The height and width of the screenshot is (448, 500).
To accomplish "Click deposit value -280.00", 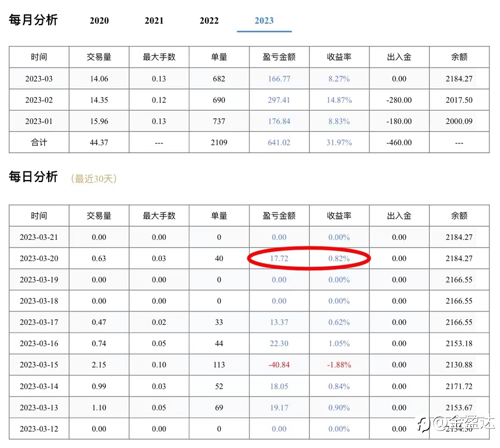I will coord(399,100).
